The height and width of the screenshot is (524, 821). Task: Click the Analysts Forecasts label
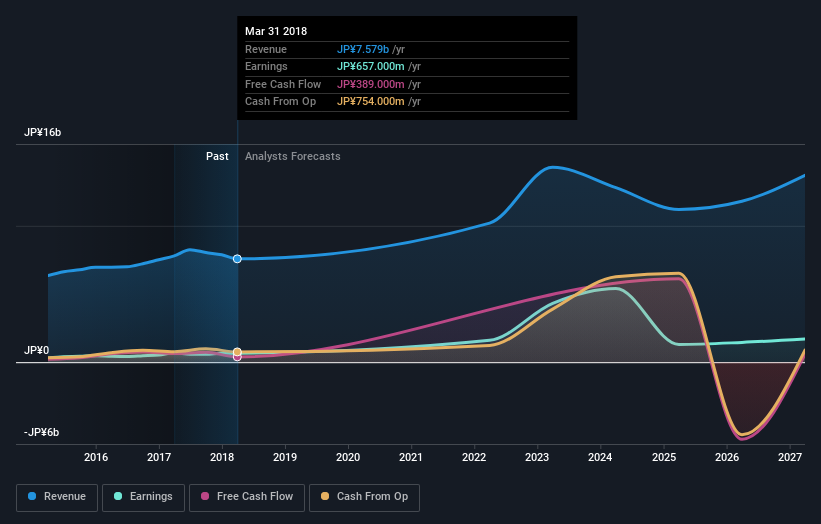[x=293, y=156]
